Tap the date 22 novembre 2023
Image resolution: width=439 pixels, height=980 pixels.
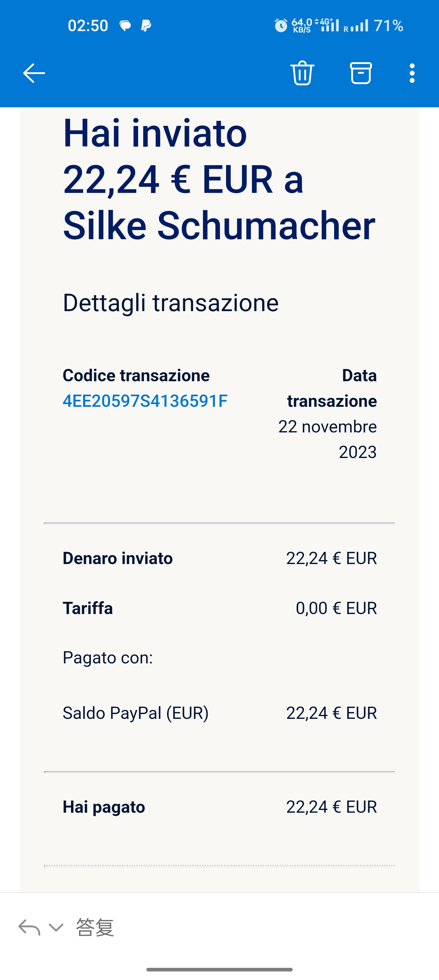[327, 439]
